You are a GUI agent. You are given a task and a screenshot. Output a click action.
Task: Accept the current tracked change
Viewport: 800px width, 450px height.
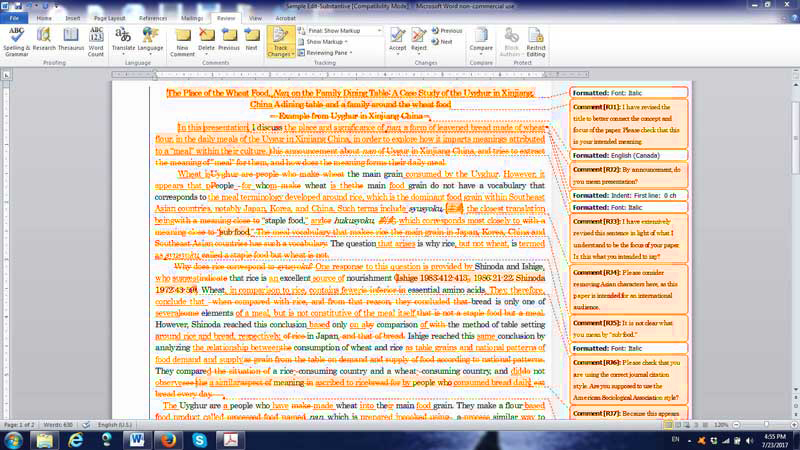[397, 40]
